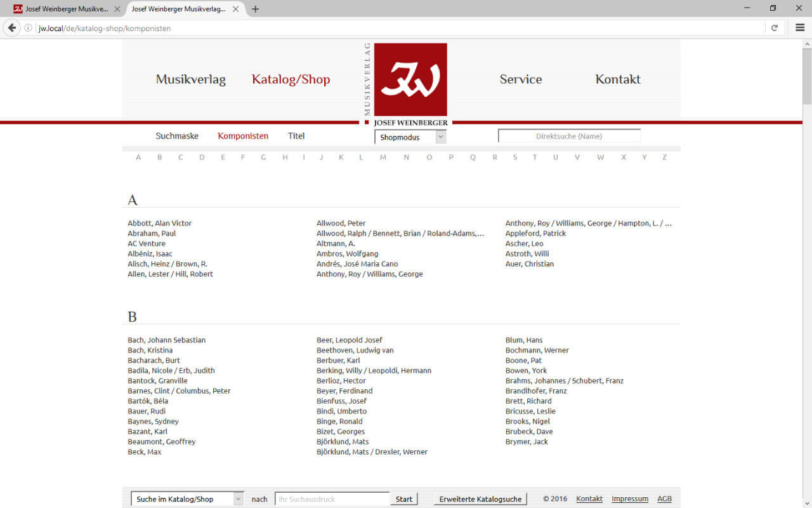Viewport: 812px width, 508px height.
Task: Open a new browser tab
Action: click(x=255, y=9)
